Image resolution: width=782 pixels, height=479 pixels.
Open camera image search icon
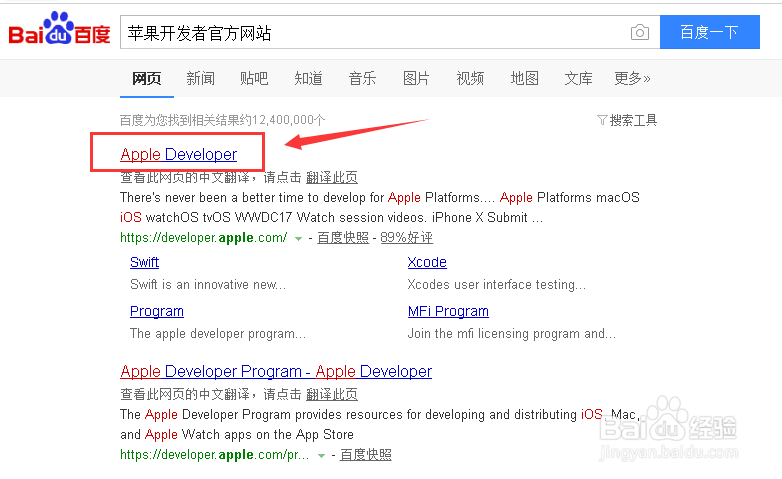coord(639,33)
